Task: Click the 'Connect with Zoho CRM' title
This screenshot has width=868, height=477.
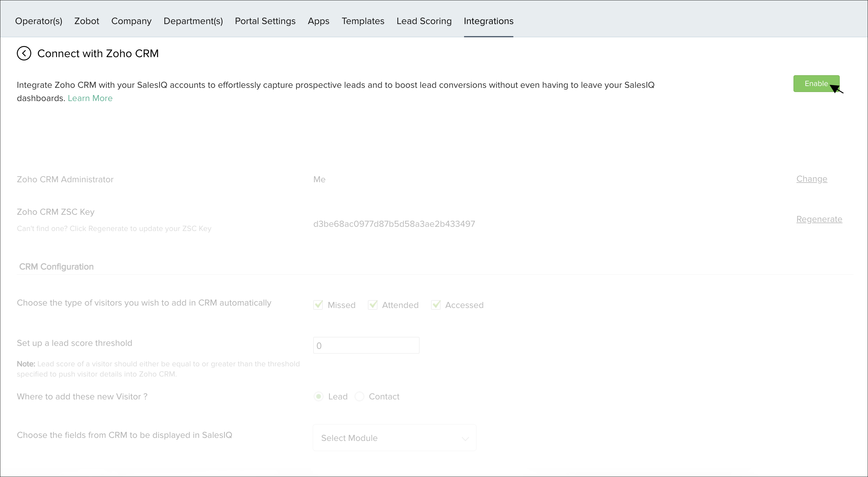Action: click(98, 53)
